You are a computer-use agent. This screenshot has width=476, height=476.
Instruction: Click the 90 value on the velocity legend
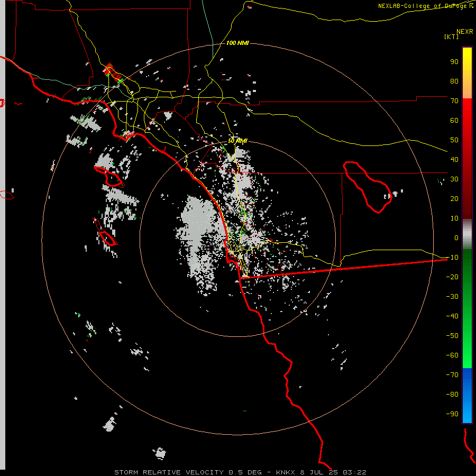[x=454, y=62]
